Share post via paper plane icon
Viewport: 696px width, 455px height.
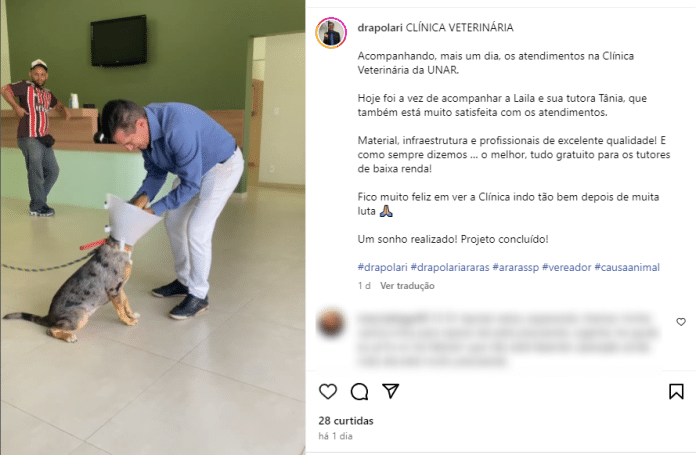[391, 391]
